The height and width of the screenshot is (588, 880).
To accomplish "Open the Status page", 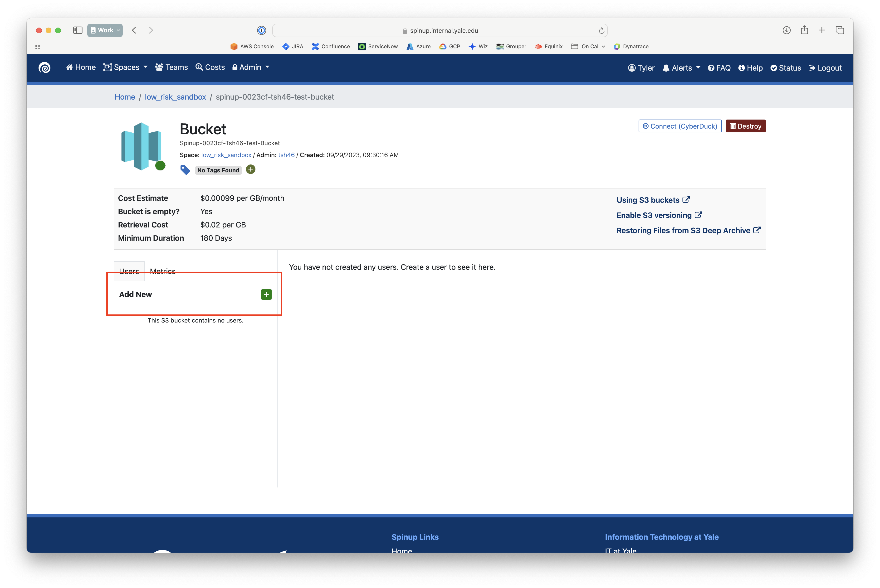I will click(785, 68).
